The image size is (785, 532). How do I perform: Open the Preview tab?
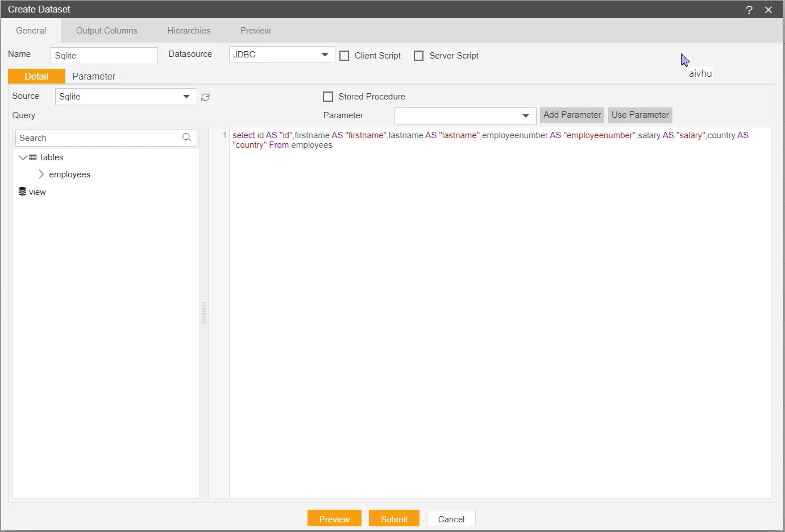(255, 31)
